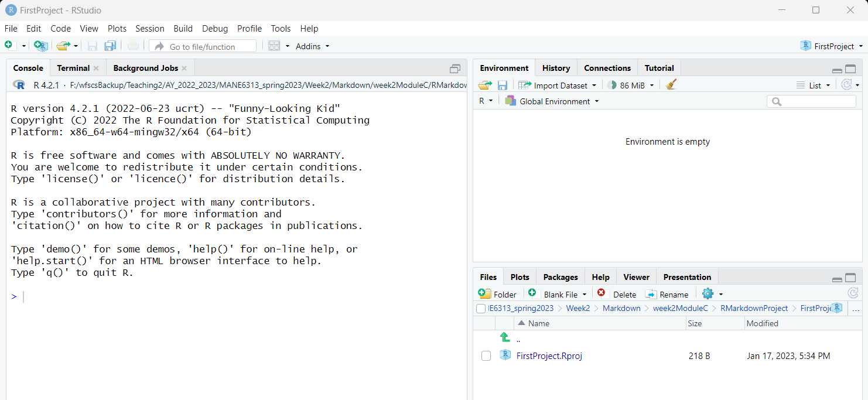Switch to the Packages tab
868x400 pixels.
coord(560,277)
